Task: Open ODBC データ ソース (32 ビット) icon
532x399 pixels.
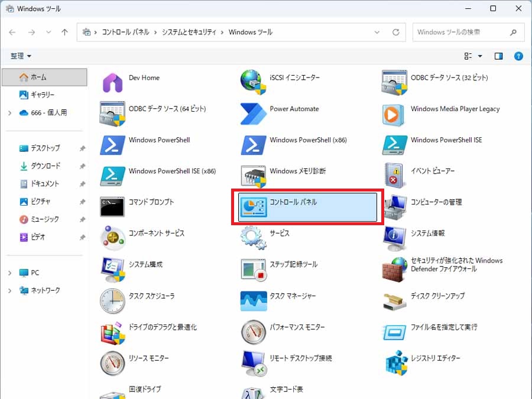Action: coord(394,82)
